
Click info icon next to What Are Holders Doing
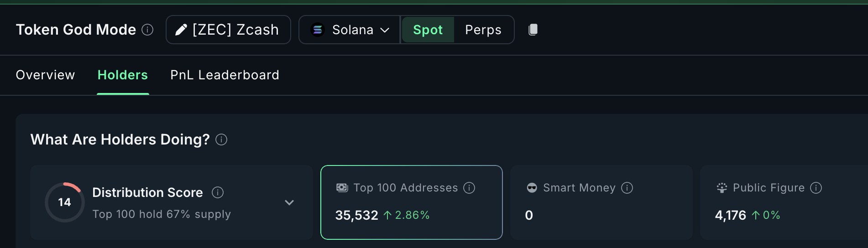click(x=221, y=139)
